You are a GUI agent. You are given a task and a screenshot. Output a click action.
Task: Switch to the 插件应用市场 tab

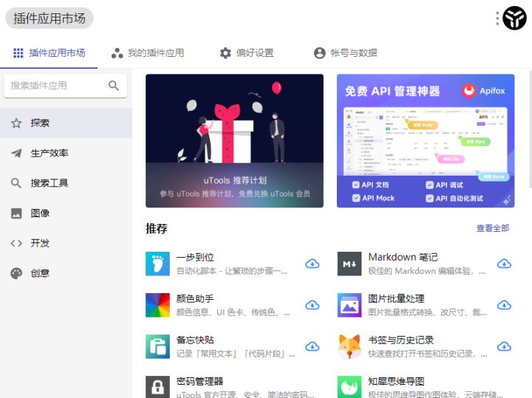[49, 53]
